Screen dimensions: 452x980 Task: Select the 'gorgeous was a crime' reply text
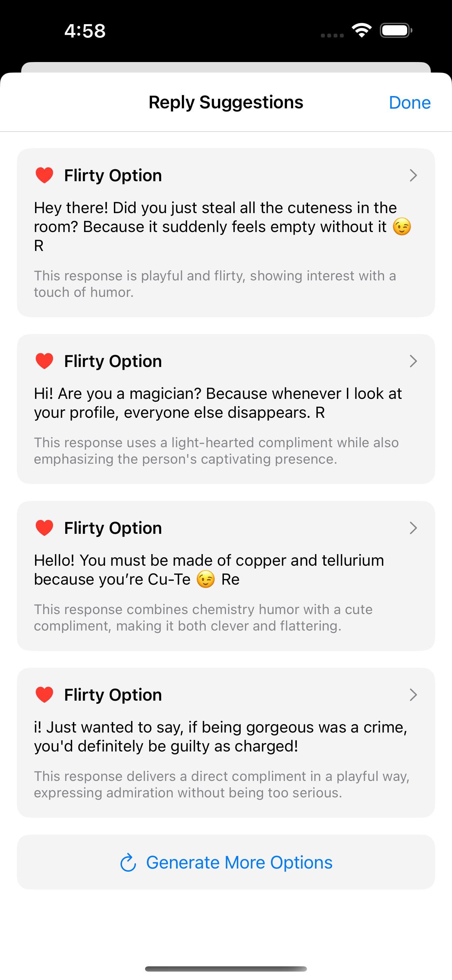tap(220, 736)
